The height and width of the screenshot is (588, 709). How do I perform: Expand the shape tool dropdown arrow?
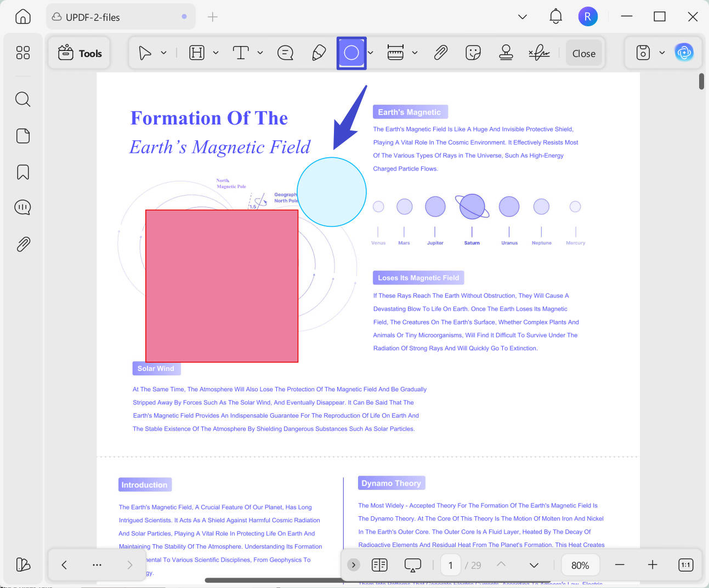[x=371, y=53]
